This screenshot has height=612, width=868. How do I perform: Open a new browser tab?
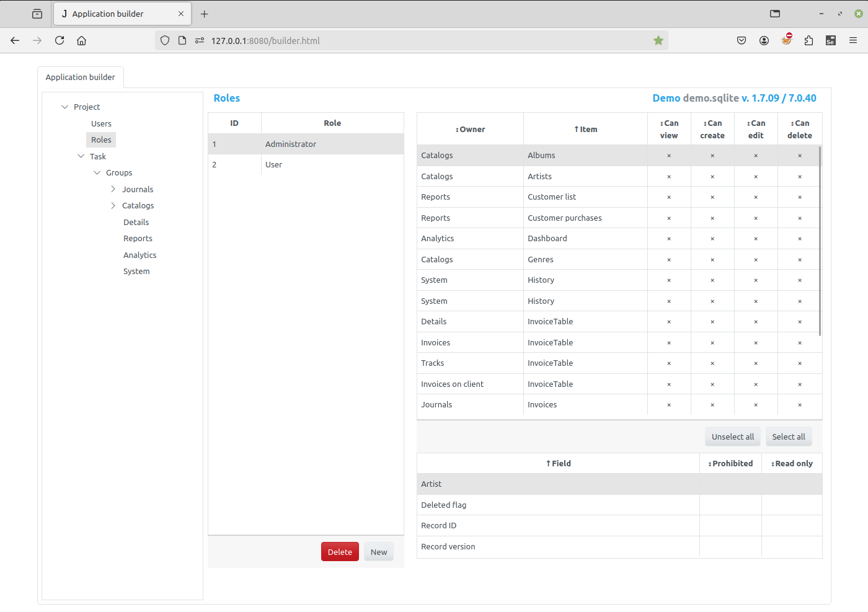coord(205,14)
